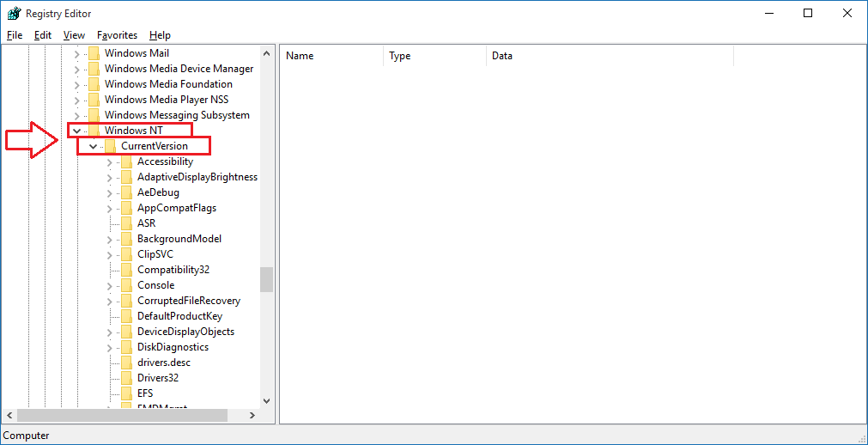Image resolution: width=868 pixels, height=445 pixels.
Task: Select the CorruptedFileRecovery label
Action: click(x=189, y=301)
